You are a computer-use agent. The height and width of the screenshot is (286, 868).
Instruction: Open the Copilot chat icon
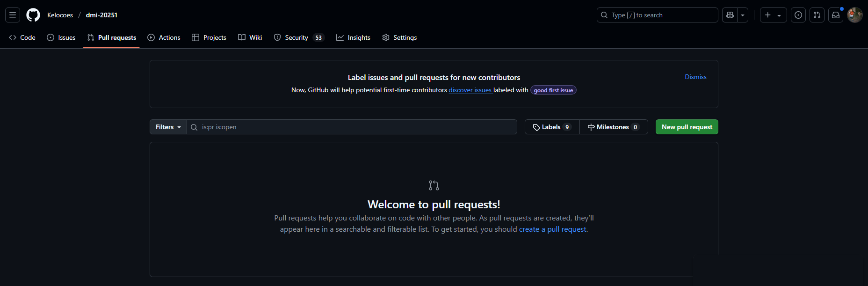point(730,15)
